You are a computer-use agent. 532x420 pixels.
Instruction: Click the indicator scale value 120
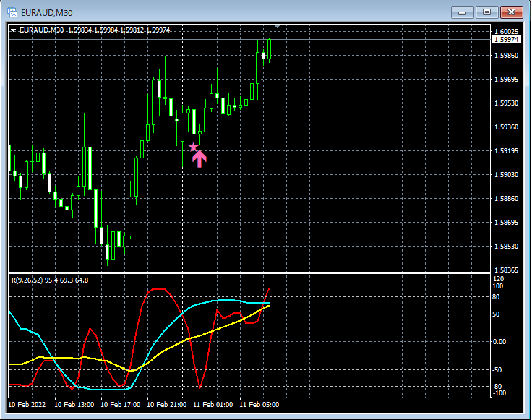click(x=499, y=279)
